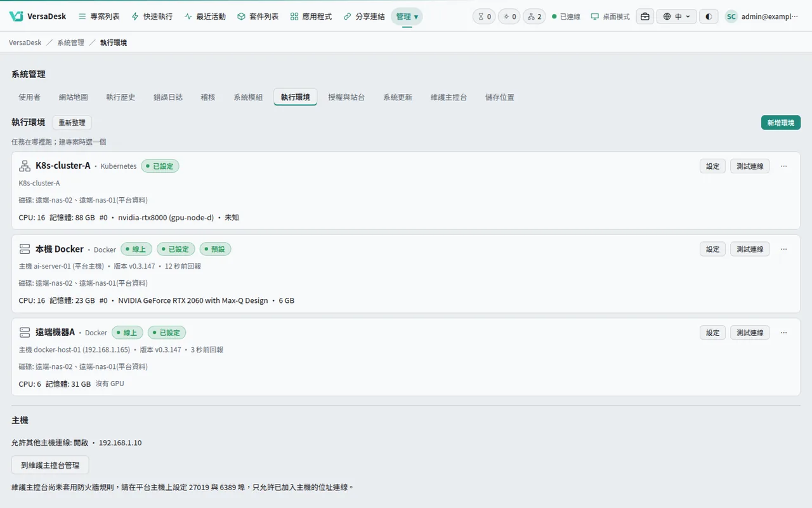Click the server icon of 本機 Docker

(x=25, y=249)
